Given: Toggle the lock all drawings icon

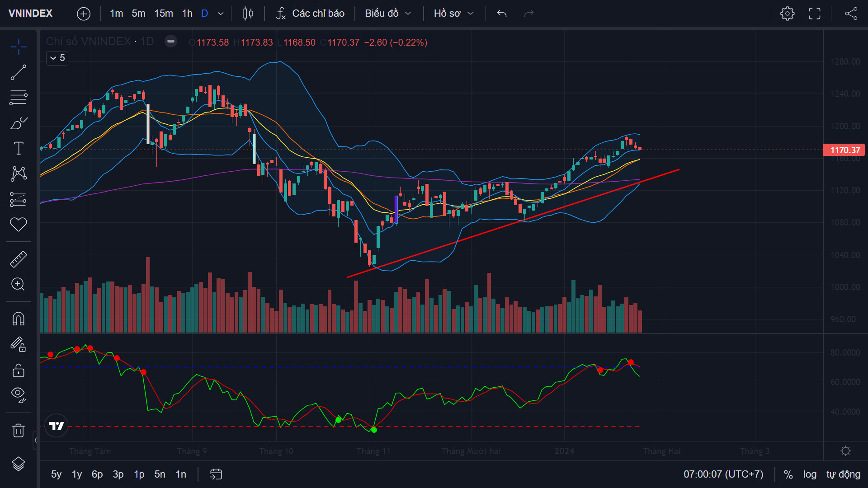Looking at the screenshot, I should pos(19,371).
